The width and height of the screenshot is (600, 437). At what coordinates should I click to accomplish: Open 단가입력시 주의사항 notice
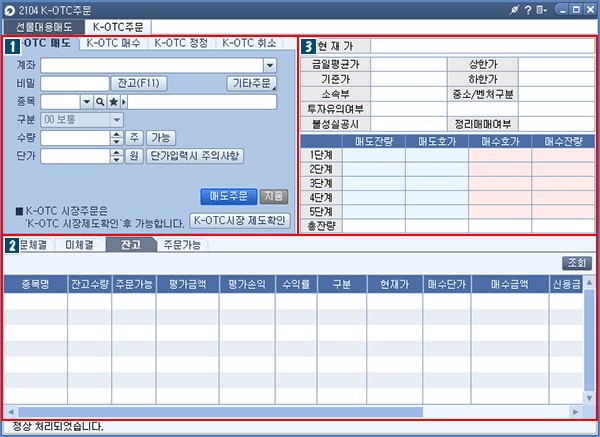(195, 156)
